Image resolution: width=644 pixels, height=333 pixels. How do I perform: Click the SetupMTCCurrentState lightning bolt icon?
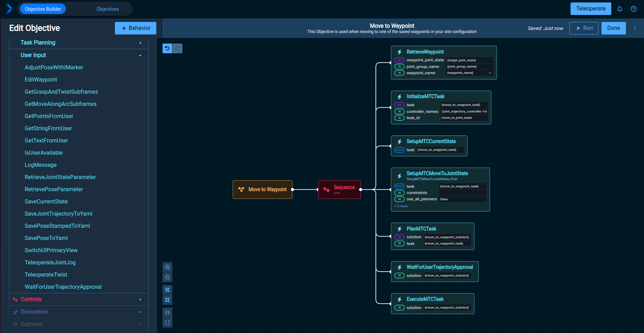(400, 141)
